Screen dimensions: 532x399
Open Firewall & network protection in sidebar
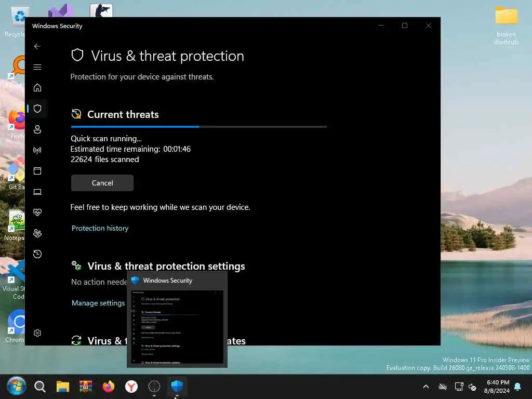coord(37,150)
